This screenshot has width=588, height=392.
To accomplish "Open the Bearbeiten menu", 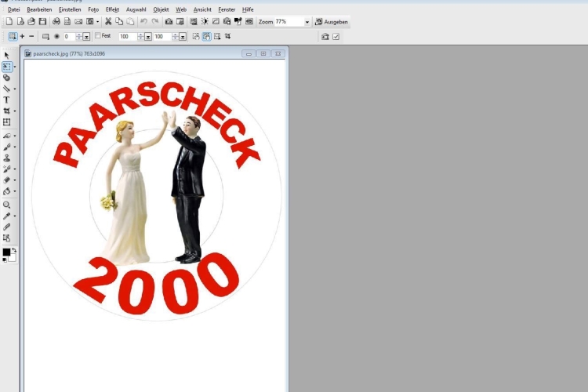I will coord(39,9).
